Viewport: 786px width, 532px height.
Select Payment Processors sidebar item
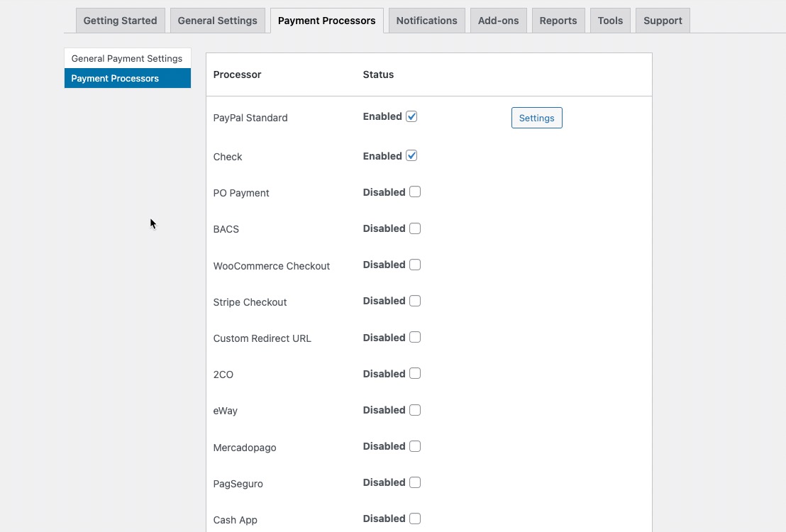[127, 78]
